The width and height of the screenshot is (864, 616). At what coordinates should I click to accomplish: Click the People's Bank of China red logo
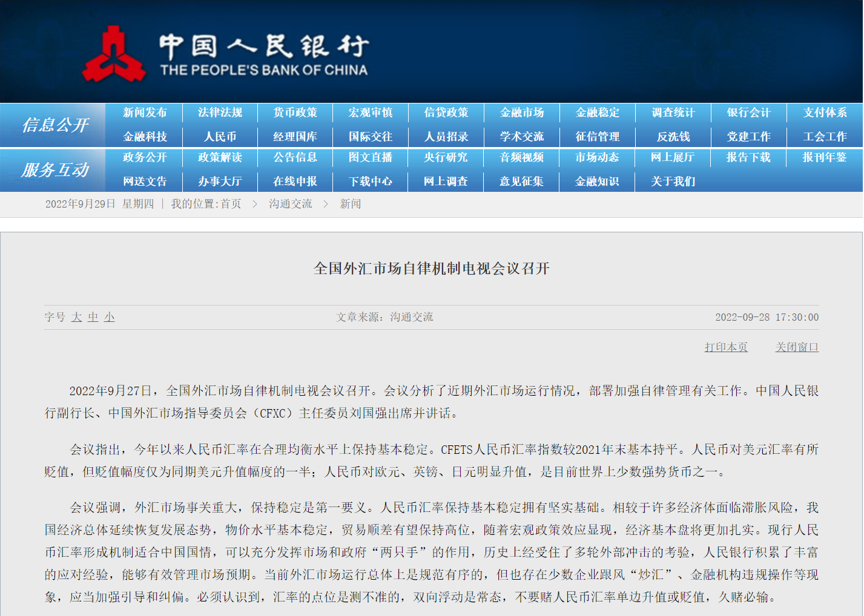click(x=114, y=53)
